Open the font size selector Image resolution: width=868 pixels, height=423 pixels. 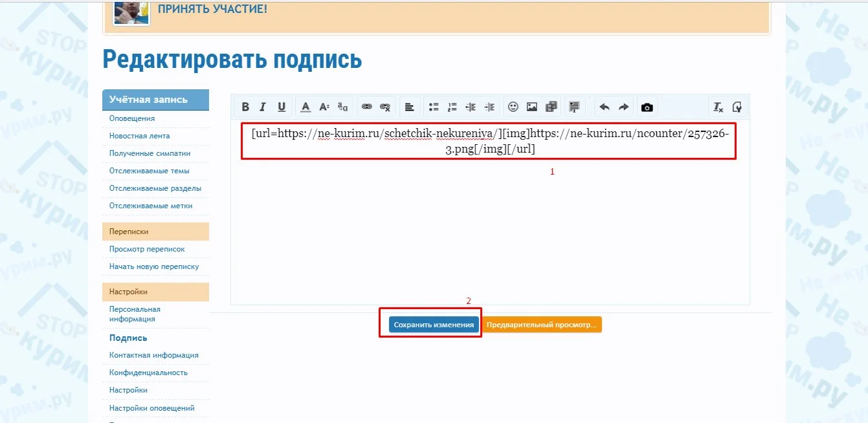pos(323,107)
